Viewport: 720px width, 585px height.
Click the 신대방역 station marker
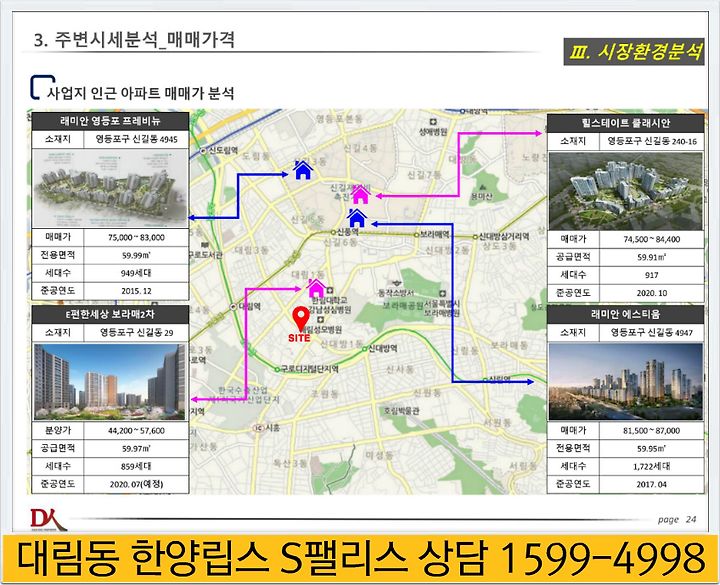point(365,349)
